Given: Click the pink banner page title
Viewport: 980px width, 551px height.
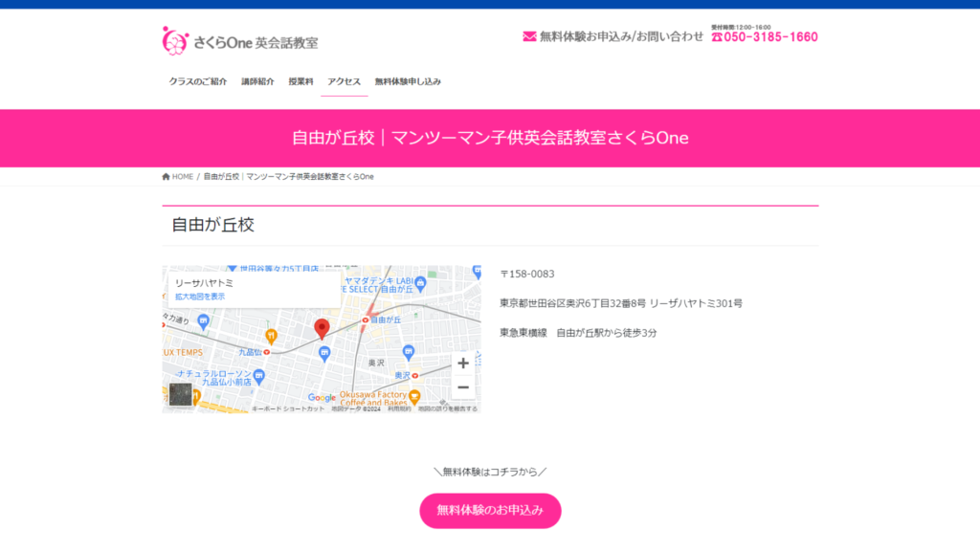Looking at the screenshot, I should [490, 138].
